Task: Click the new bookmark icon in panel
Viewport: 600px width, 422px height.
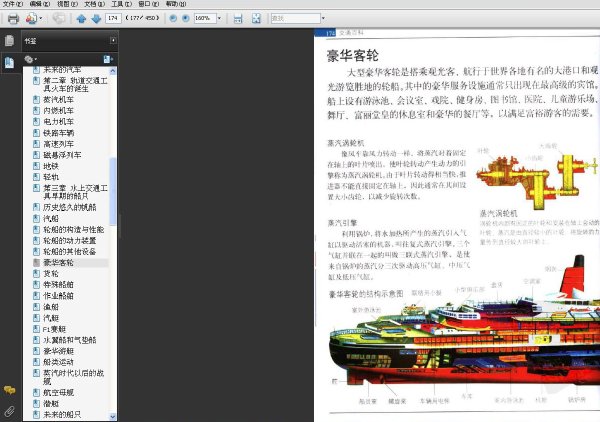Action: (108, 59)
